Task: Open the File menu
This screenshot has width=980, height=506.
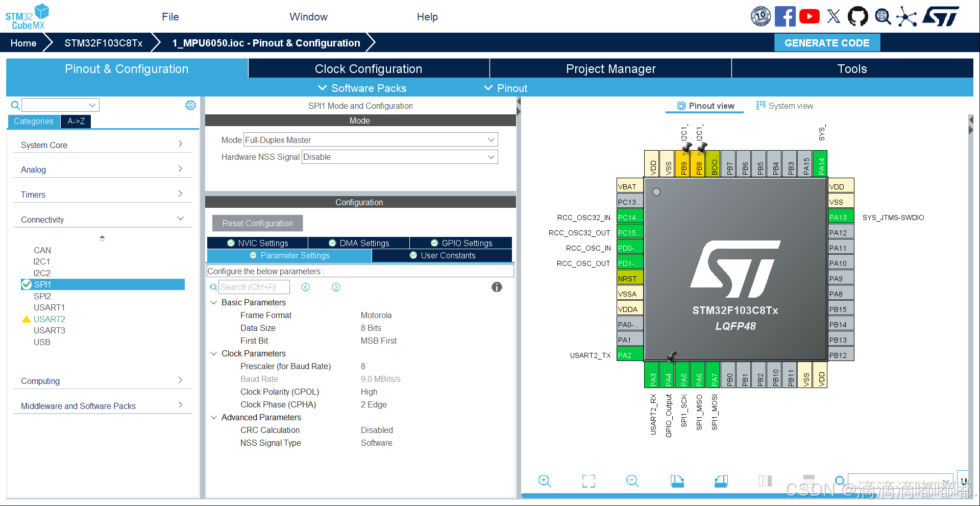Action: [x=170, y=17]
